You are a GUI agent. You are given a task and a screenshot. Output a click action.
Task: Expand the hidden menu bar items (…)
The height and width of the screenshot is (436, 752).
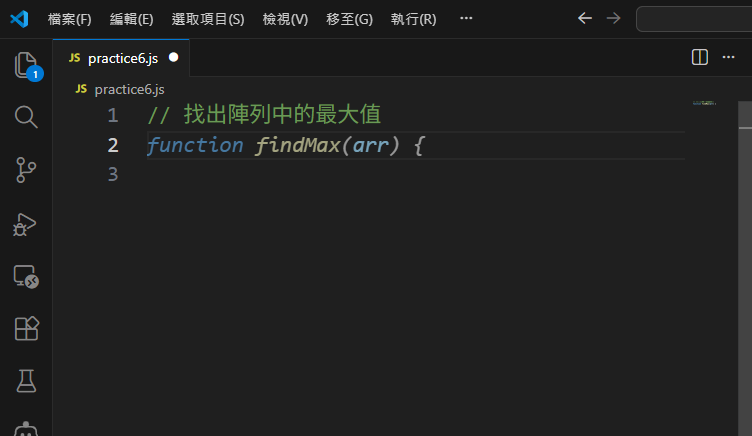(466, 19)
